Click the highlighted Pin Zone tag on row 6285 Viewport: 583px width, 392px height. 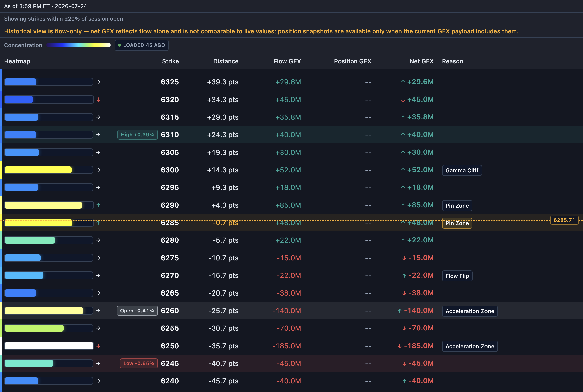pyautogui.click(x=457, y=223)
